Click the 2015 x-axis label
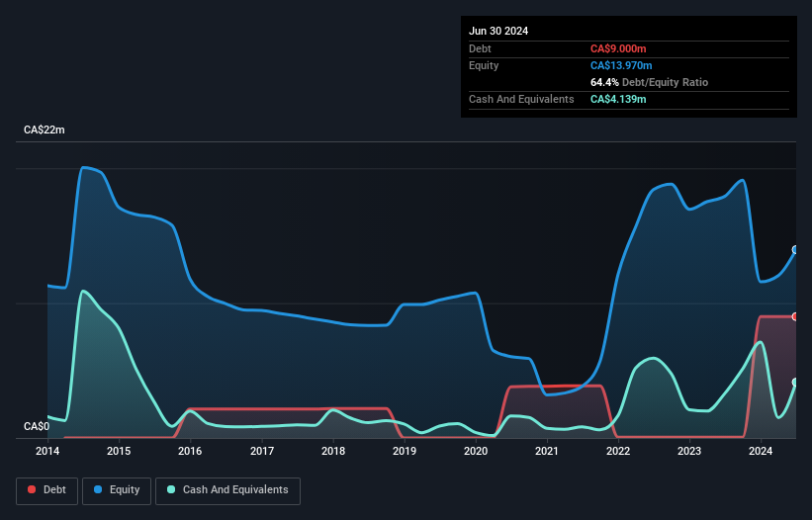Screen dimensions: 812x520 [119, 451]
